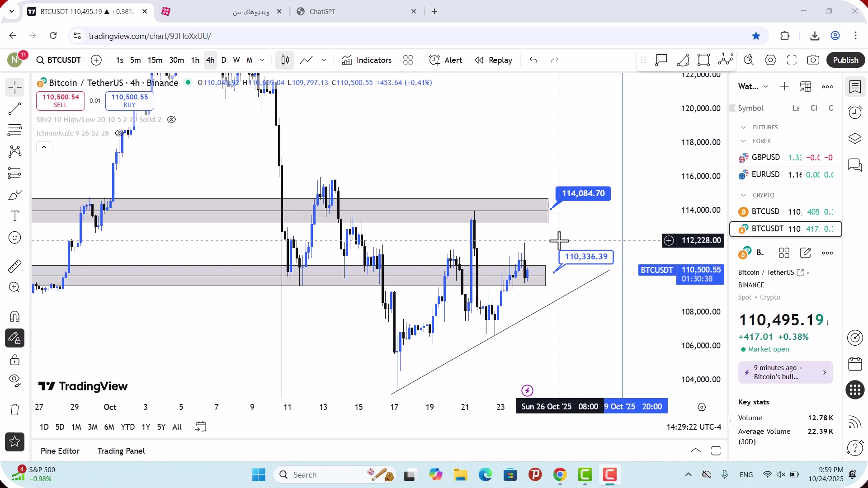Screen dimensions: 868x488
Task: Collapse the FOREX watchlist section
Action: point(744,141)
